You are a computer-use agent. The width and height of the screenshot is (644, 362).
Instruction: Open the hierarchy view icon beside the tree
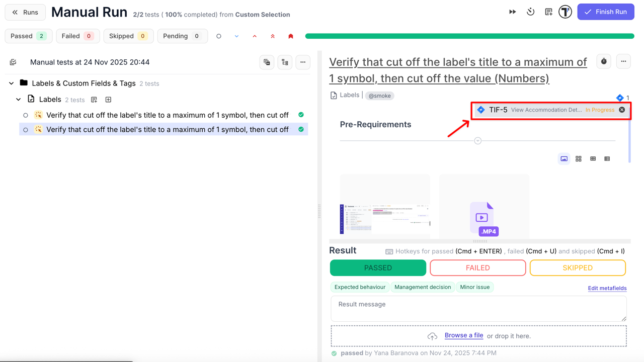pos(285,62)
